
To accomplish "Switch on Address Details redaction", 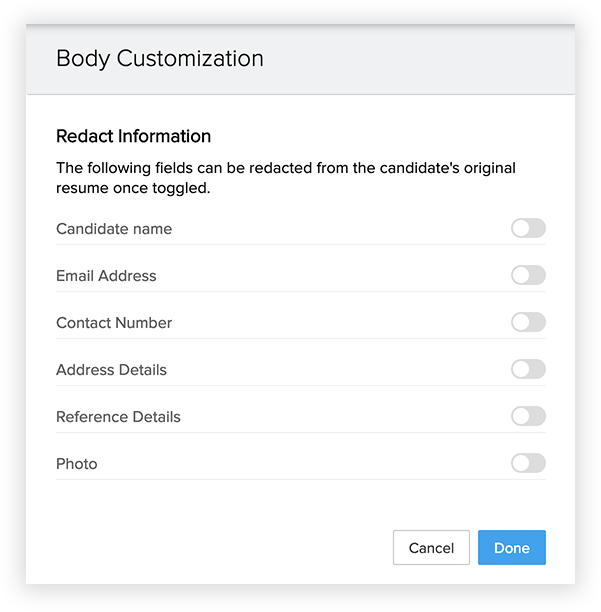I will [528, 369].
